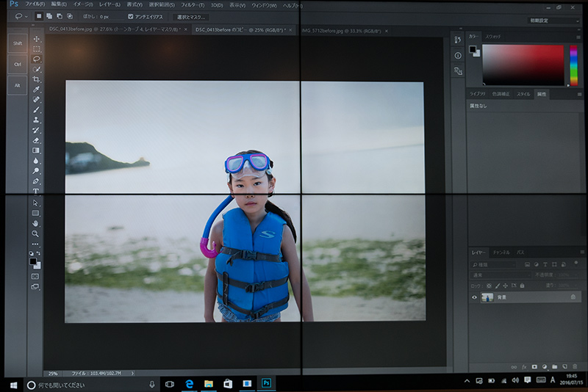588x392 pixels.
Task: Select the Move tool
Action: point(36,39)
